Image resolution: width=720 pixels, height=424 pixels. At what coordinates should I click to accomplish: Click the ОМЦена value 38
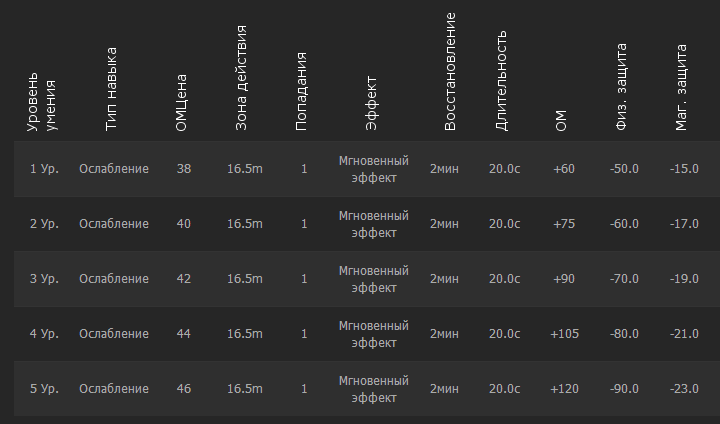click(183, 169)
